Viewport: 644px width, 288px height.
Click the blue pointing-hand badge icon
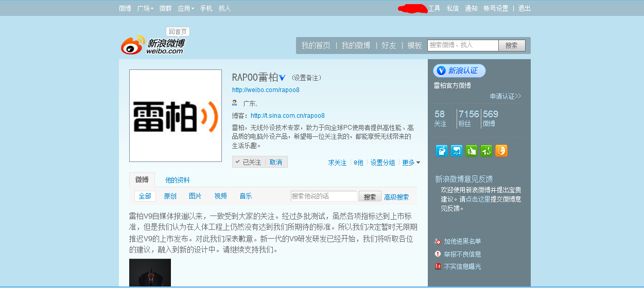[x=442, y=151]
